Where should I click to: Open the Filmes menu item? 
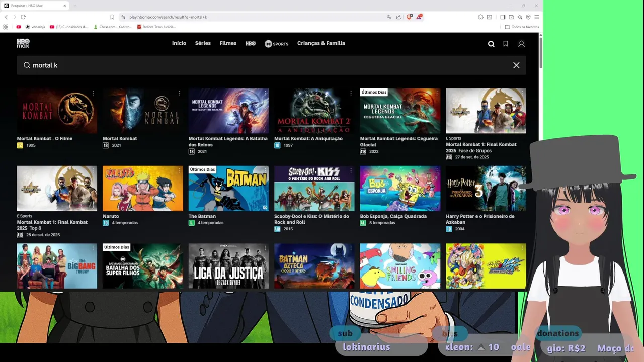click(228, 43)
